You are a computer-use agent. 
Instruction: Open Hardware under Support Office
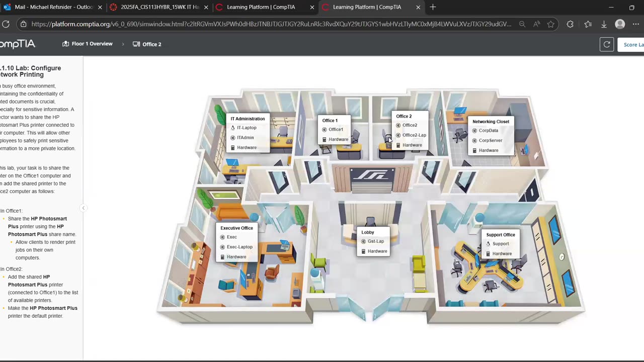point(502,254)
